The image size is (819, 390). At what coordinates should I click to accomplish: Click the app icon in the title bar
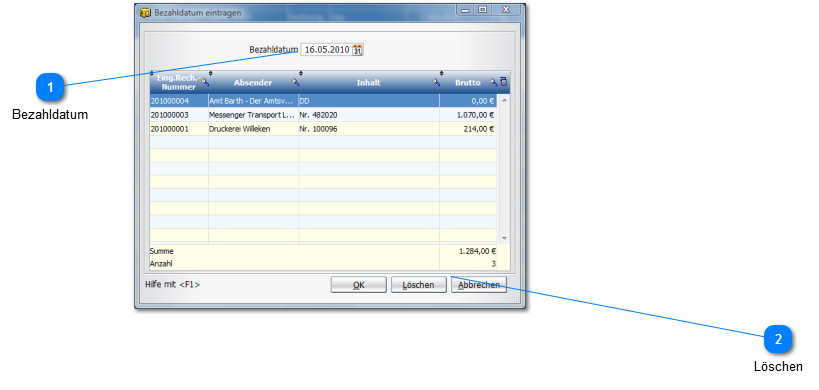(x=145, y=13)
